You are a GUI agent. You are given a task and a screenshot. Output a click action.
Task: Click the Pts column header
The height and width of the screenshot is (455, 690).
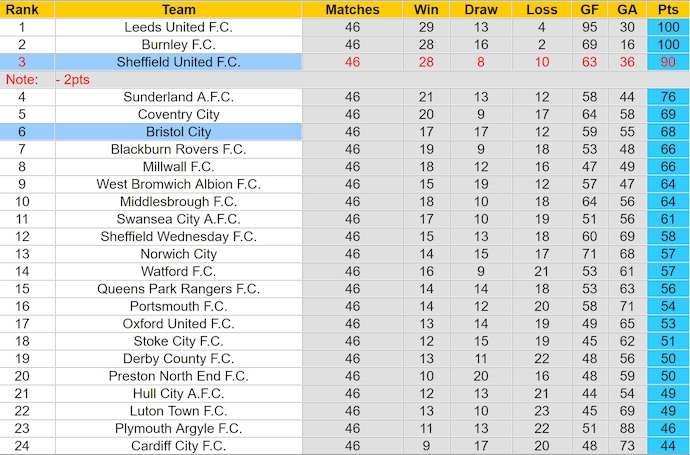(x=667, y=9)
